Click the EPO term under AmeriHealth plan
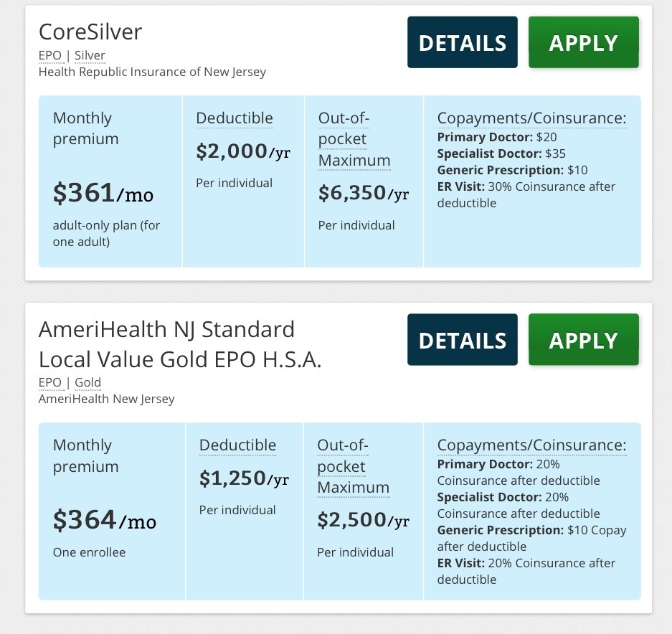Image resolution: width=672 pixels, height=634 pixels. [49, 382]
